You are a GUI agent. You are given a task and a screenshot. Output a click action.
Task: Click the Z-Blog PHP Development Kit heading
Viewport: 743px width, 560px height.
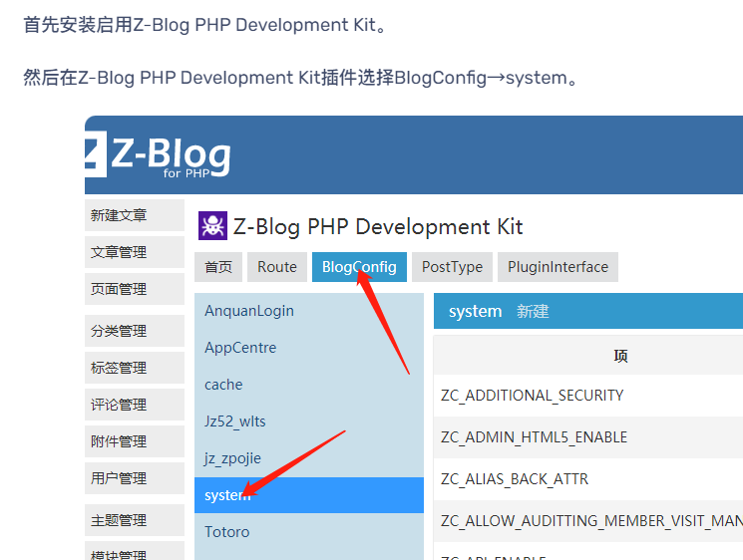[x=378, y=227]
